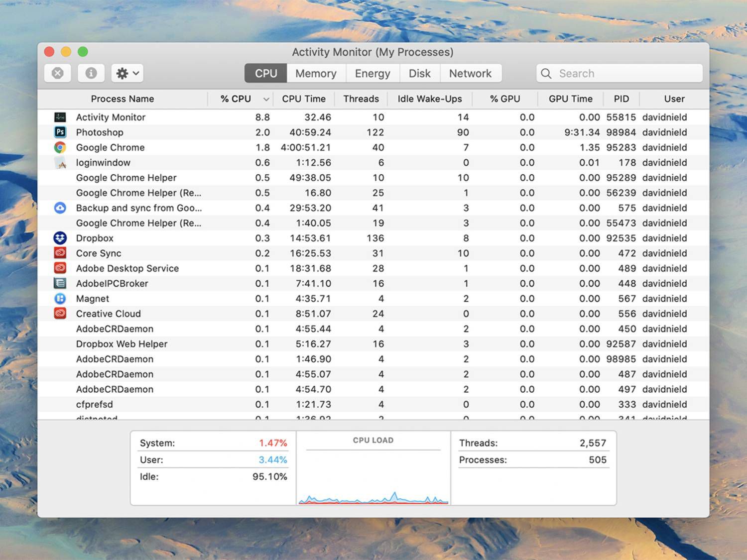The image size is (747, 560).
Task: Select the Photoshop process icon
Action: click(60, 132)
